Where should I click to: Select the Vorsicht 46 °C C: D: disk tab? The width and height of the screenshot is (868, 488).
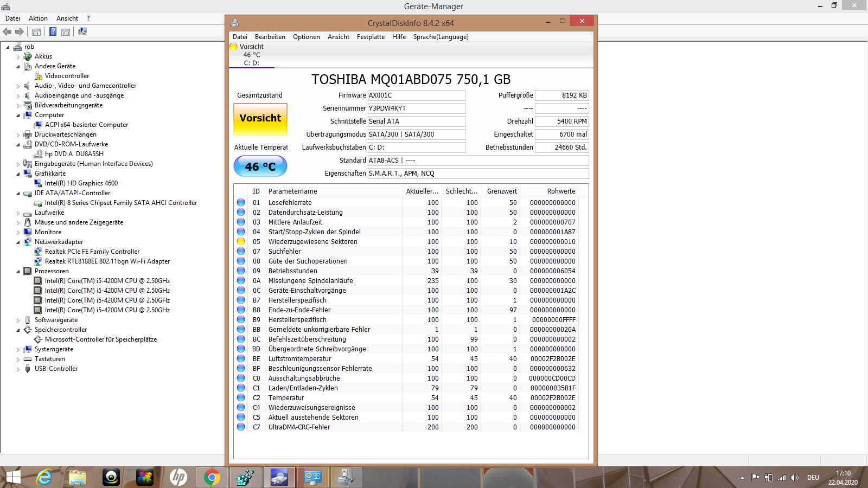pyautogui.click(x=252, y=55)
